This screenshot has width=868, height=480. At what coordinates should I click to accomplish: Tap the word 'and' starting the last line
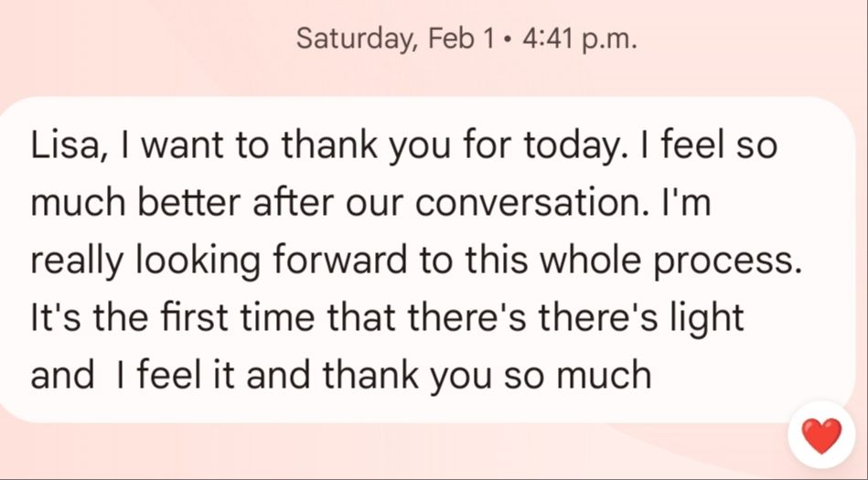point(62,376)
